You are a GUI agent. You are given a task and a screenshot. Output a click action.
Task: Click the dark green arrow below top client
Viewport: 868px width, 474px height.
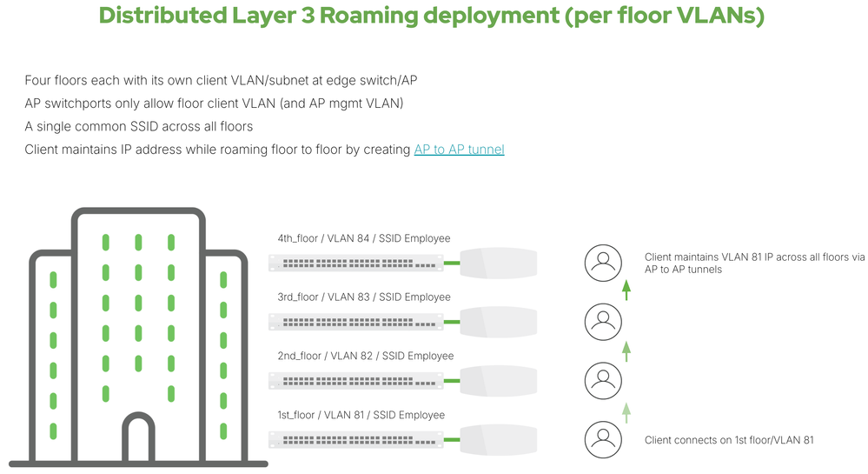click(626, 290)
